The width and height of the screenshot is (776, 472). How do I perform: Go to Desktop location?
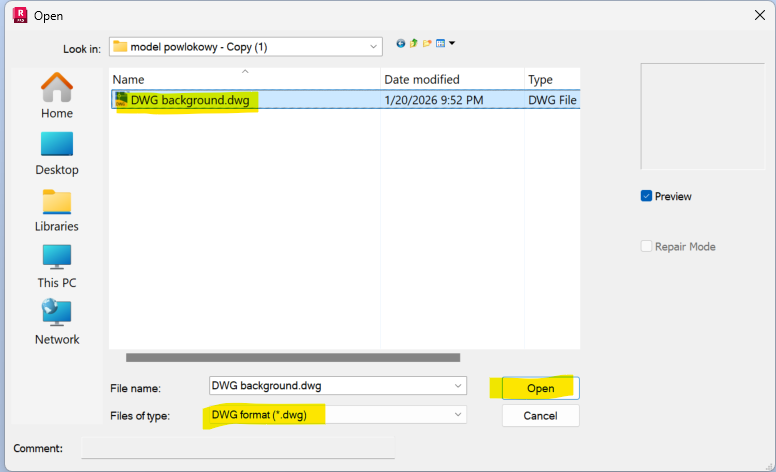coord(57,154)
